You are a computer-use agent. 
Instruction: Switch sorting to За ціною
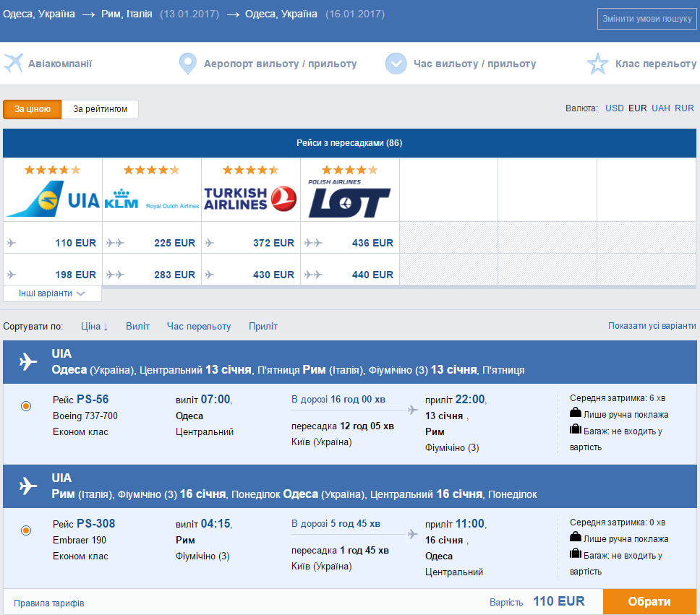point(32,109)
